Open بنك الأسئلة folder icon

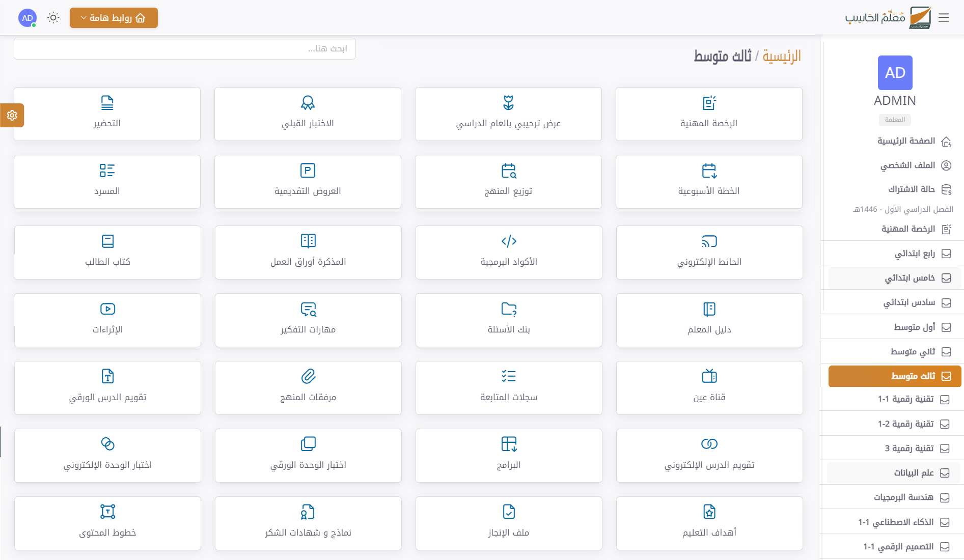click(509, 309)
